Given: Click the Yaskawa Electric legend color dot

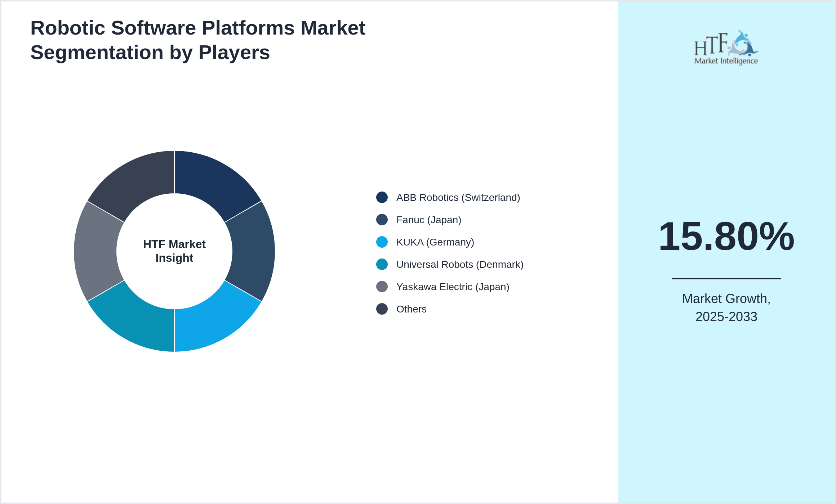Looking at the screenshot, I should (x=382, y=287).
